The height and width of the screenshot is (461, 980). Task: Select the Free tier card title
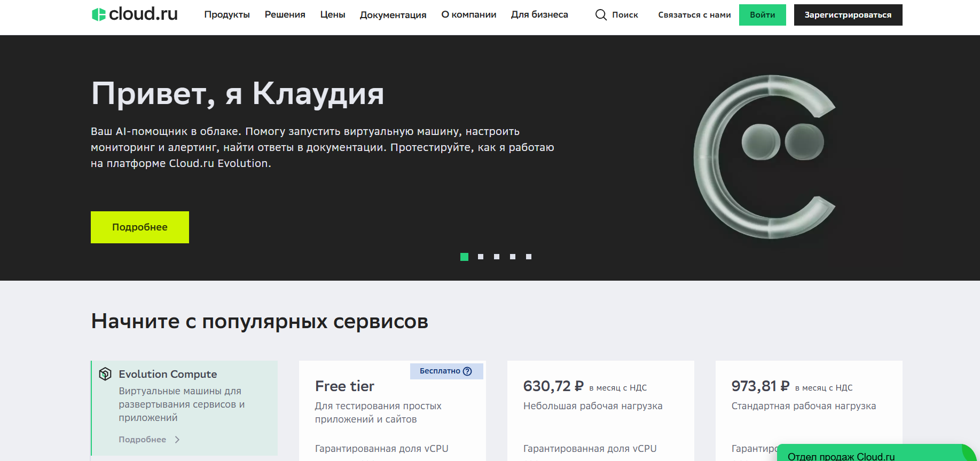point(344,386)
